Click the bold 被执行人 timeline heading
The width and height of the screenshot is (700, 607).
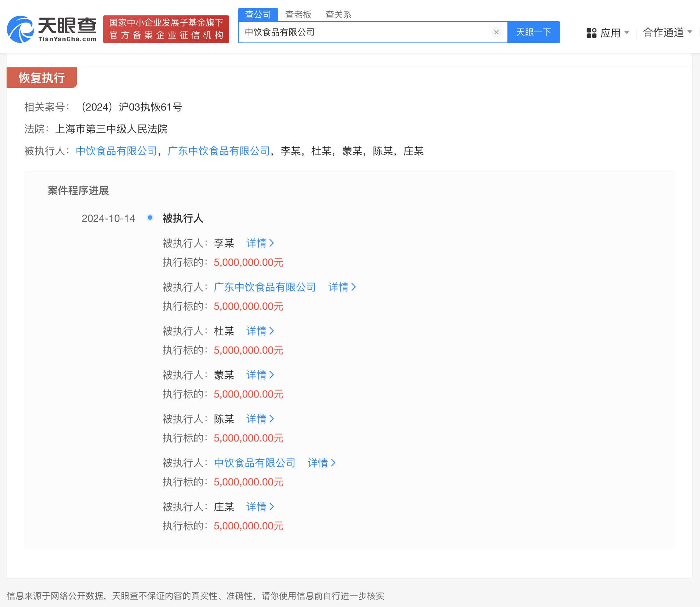tap(183, 218)
